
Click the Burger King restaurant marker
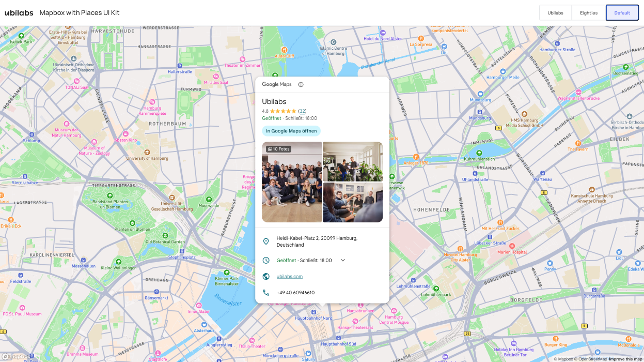click(555, 338)
